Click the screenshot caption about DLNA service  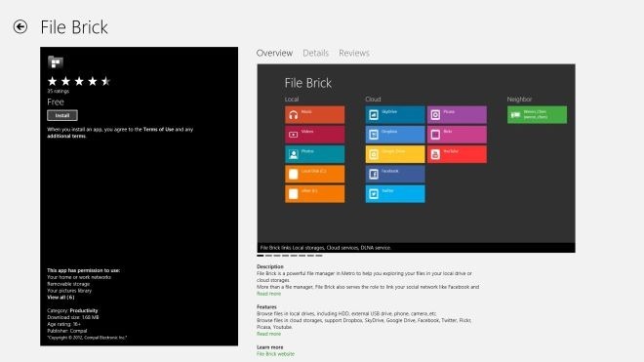[x=325, y=248]
